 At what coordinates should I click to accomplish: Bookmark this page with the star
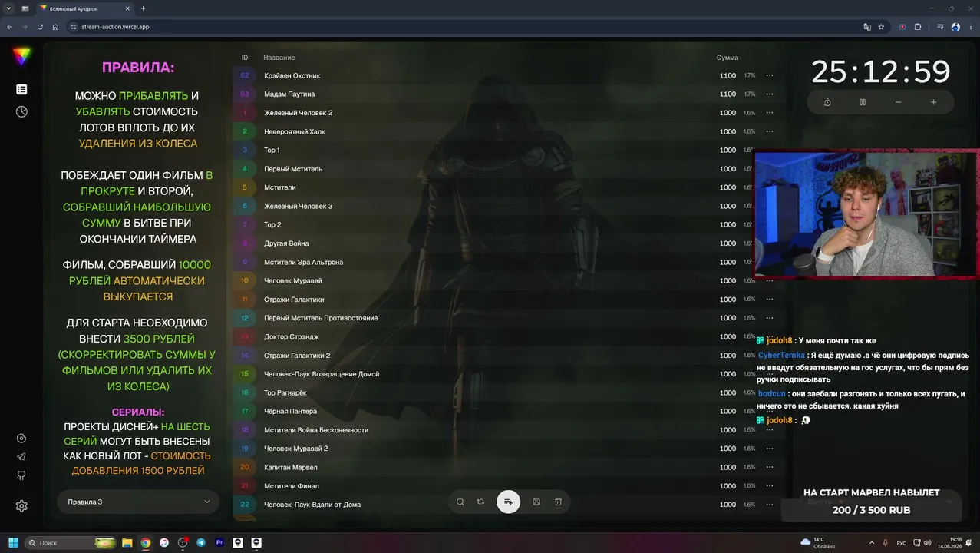point(881,27)
